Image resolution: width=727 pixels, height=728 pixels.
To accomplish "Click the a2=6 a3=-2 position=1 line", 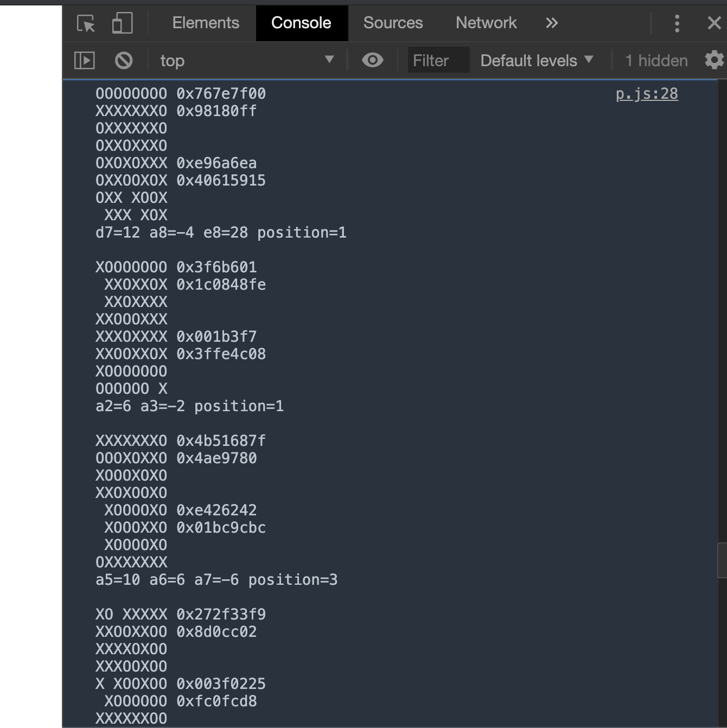I will tap(190, 406).
